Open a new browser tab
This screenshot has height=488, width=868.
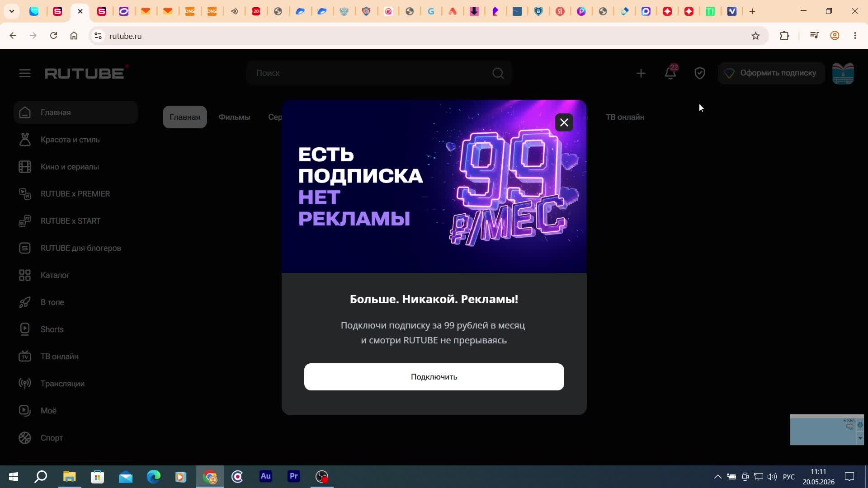752,11
